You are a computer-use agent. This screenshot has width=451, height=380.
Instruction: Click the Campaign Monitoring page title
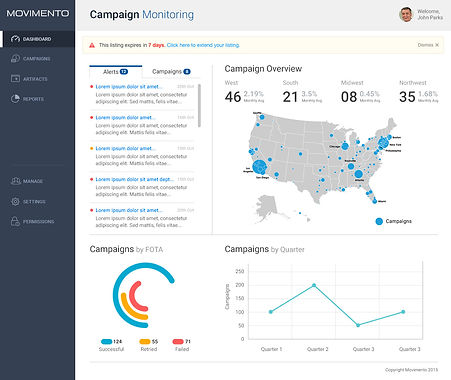coord(142,15)
